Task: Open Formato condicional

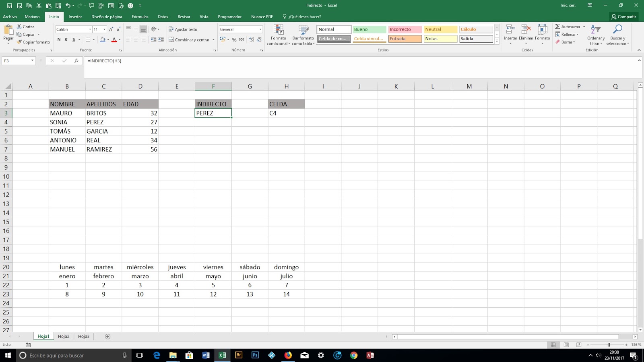Action: (278, 35)
